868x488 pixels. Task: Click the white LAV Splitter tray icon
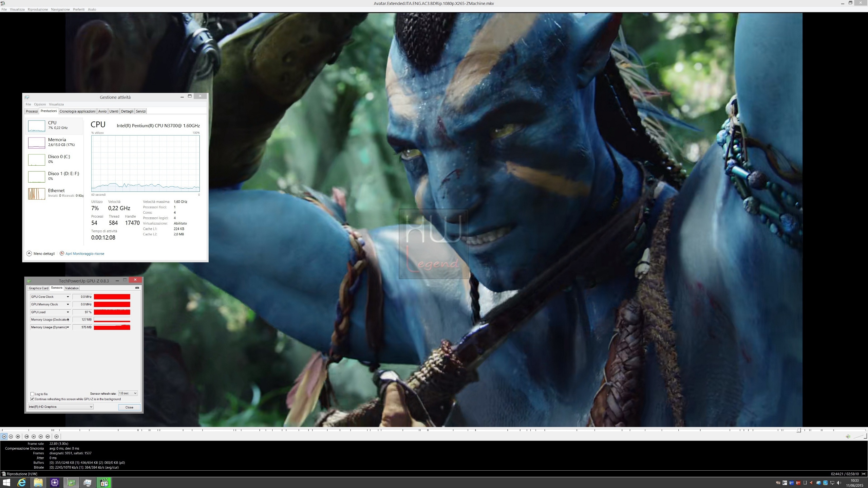(785, 483)
